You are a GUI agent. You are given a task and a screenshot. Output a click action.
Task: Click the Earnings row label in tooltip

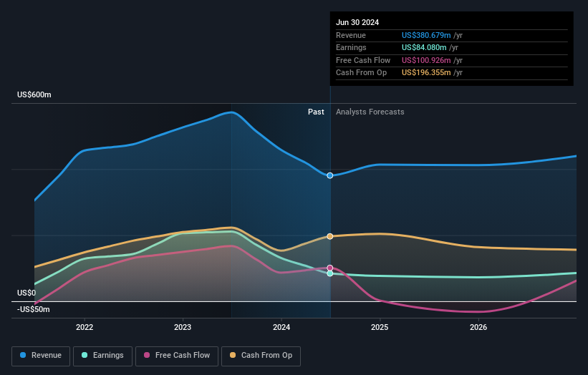[x=351, y=47]
